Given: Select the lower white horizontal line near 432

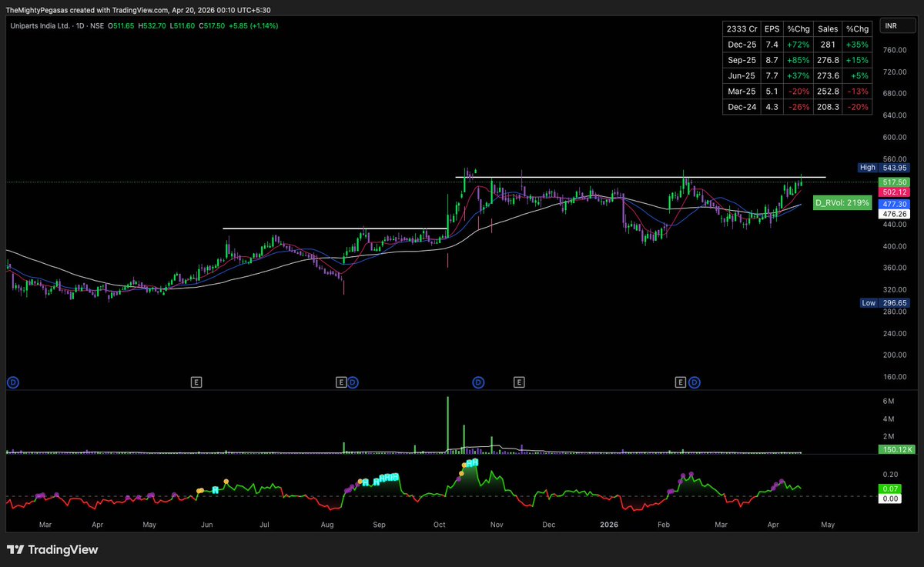Looking at the screenshot, I should tap(334, 228).
